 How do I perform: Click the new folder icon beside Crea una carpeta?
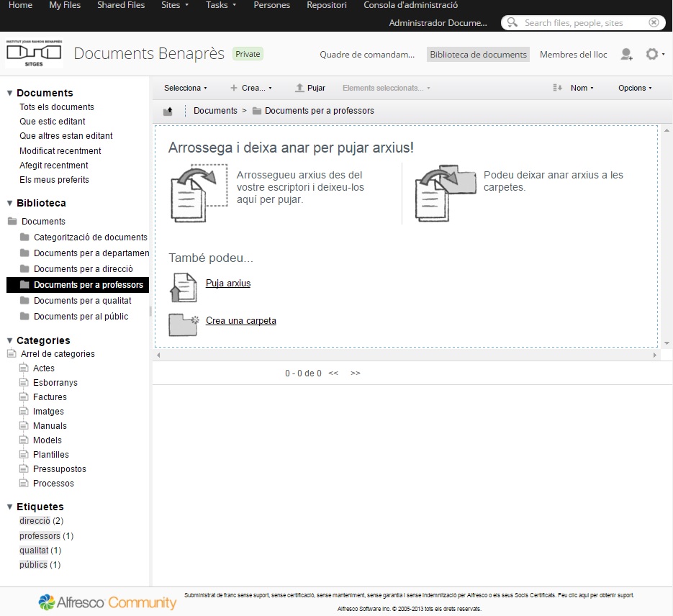[184, 325]
